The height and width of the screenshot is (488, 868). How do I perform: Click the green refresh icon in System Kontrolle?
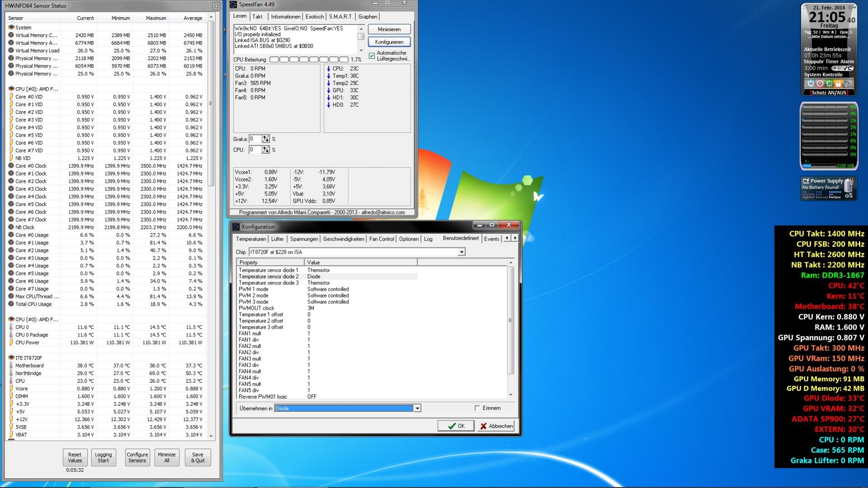(829, 84)
